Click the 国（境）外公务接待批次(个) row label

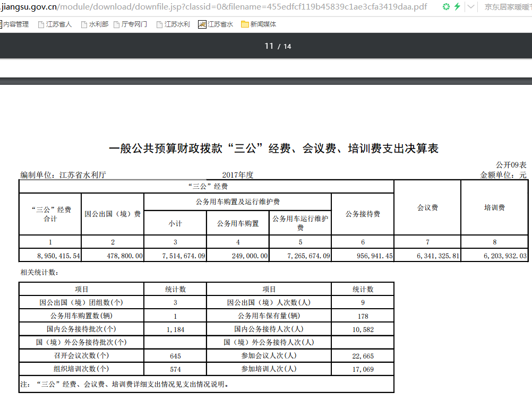[x=81, y=342]
